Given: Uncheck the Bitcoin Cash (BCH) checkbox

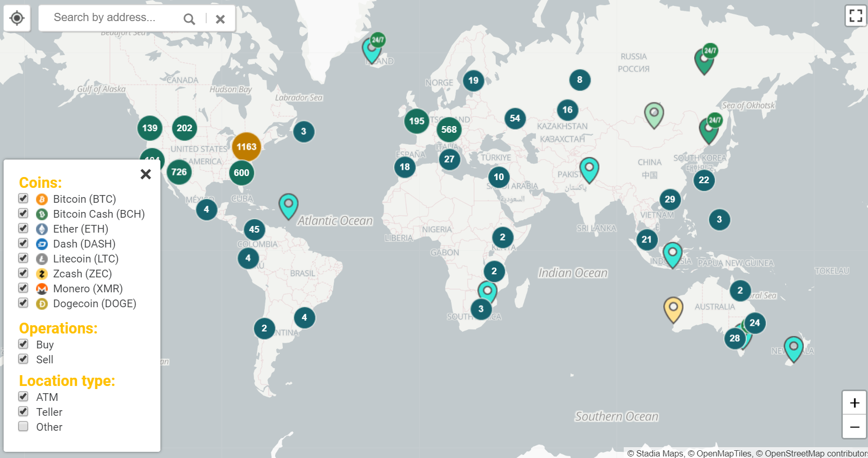Looking at the screenshot, I should point(23,213).
